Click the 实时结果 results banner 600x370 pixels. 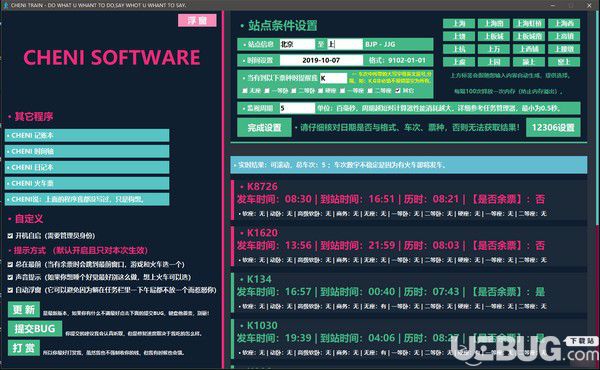[409, 165]
